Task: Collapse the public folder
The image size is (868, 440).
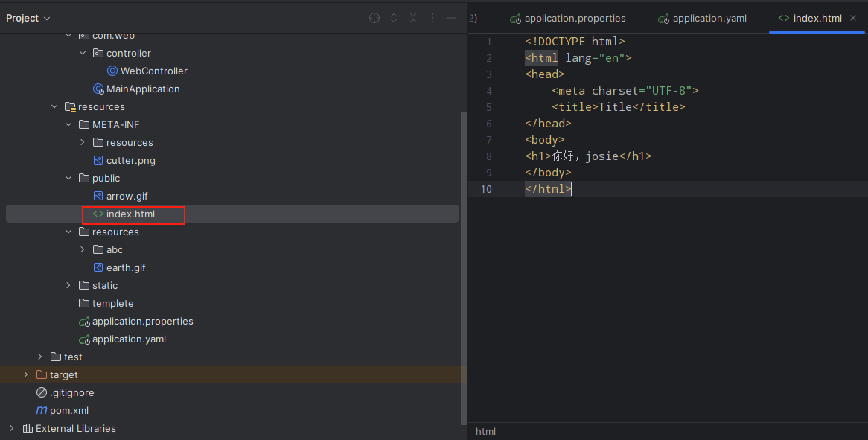Action: [x=68, y=178]
